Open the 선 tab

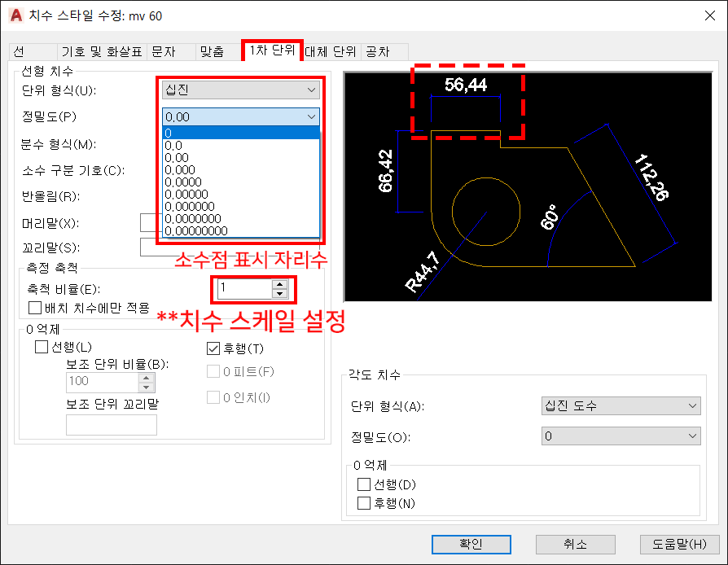pos(33,51)
